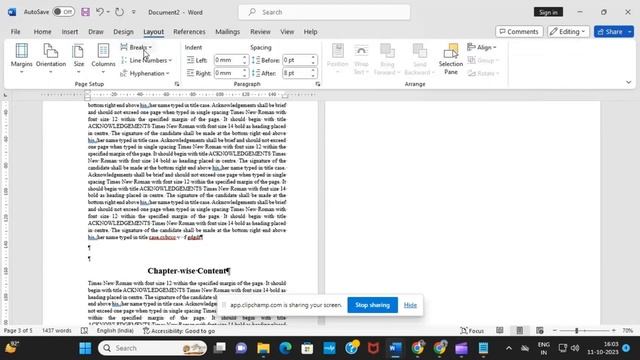The image size is (640, 360).
Task: Open the Margins gallery
Action: point(21,58)
